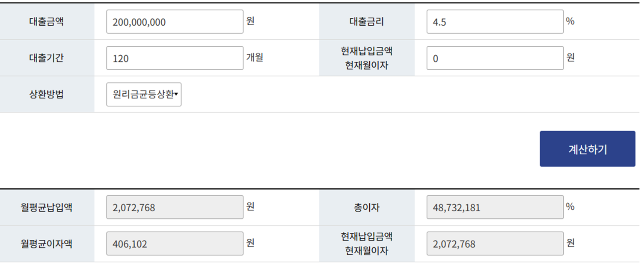The width and height of the screenshot is (644, 264).
Task: Click the 총이자 label cell
Action: [367, 207]
